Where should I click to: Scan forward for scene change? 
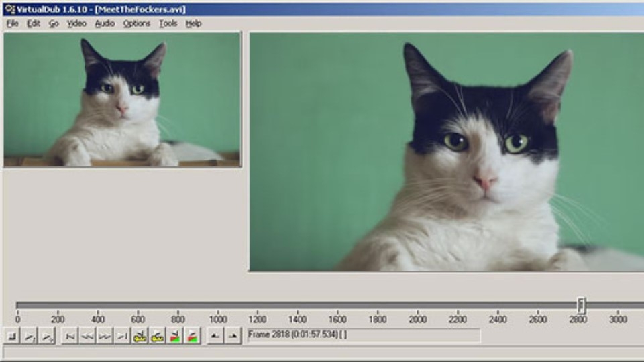(193, 336)
